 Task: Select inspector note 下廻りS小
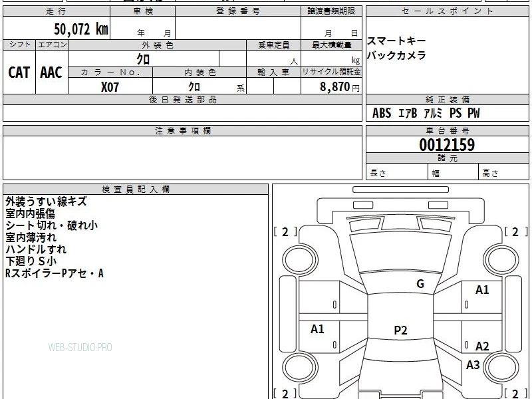[x=31, y=261]
